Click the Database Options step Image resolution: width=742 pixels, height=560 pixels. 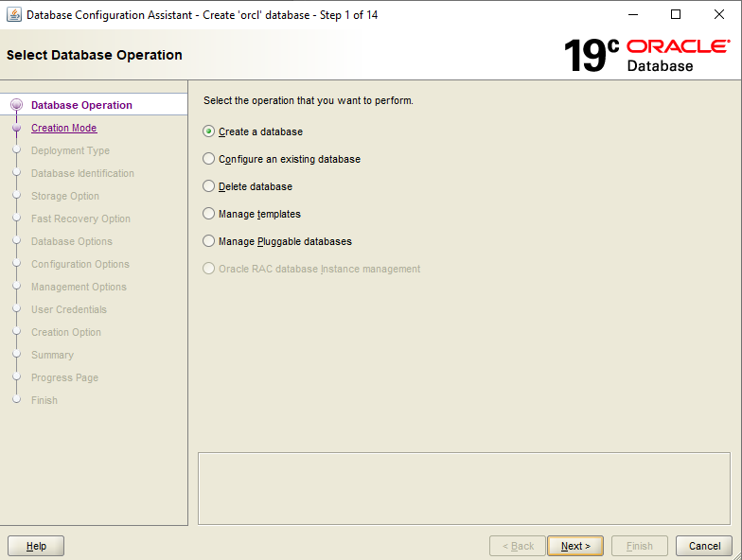point(72,241)
